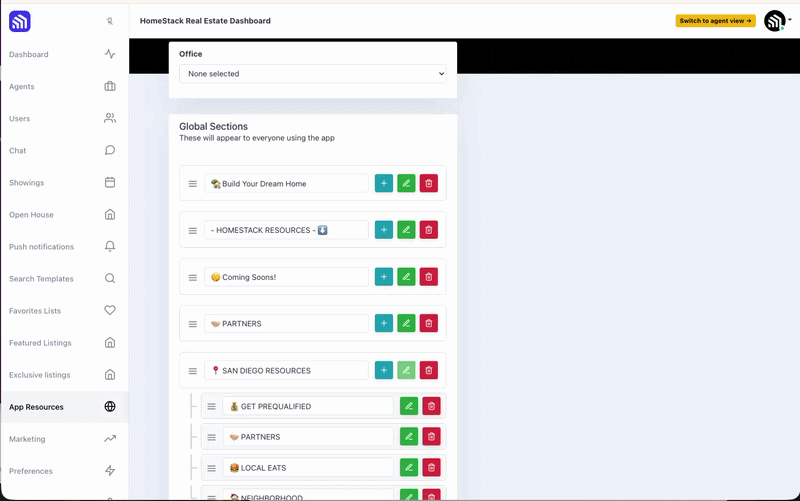Delete the GET PREQUALIFIED item
This screenshot has width=800, height=501.
click(431, 406)
